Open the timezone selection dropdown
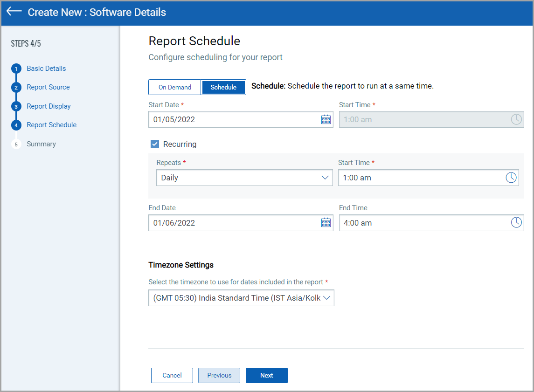The width and height of the screenshot is (534, 392). click(x=241, y=298)
